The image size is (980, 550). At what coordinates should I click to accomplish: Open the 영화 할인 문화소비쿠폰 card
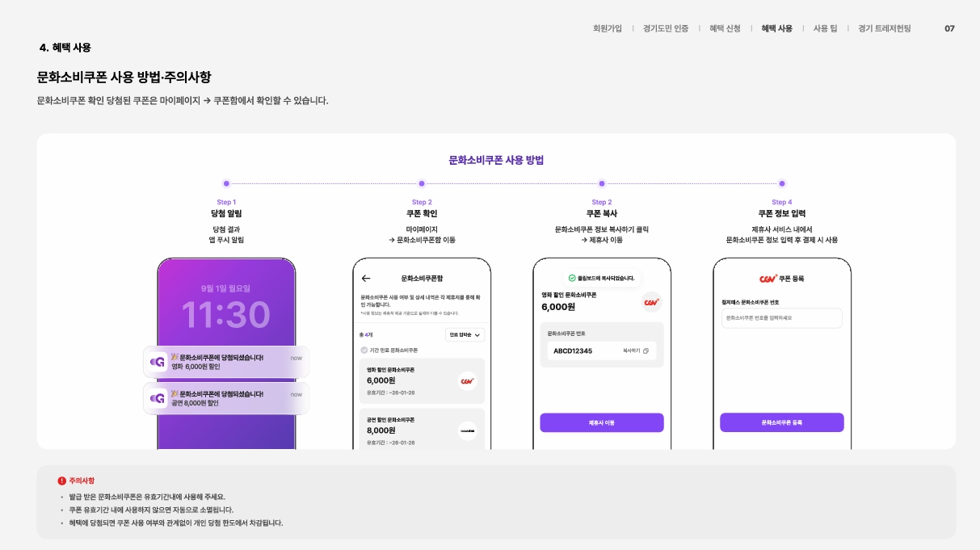coord(422,381)
